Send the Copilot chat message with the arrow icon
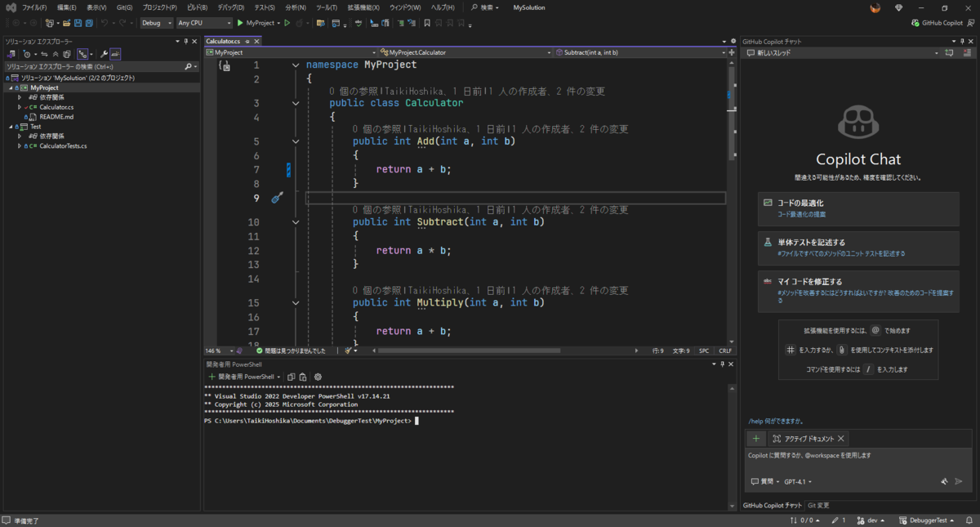980x527 pixels. tap(958, 481)
